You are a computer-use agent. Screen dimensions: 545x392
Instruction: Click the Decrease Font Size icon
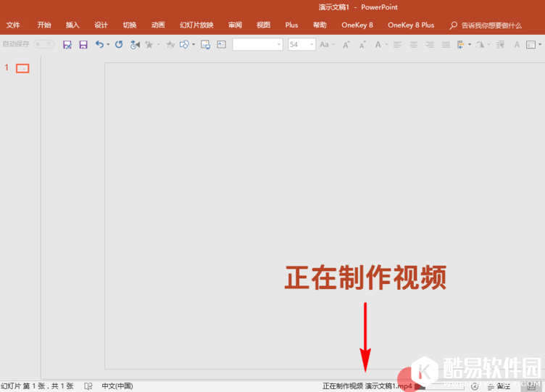click(x=361, y=44)
